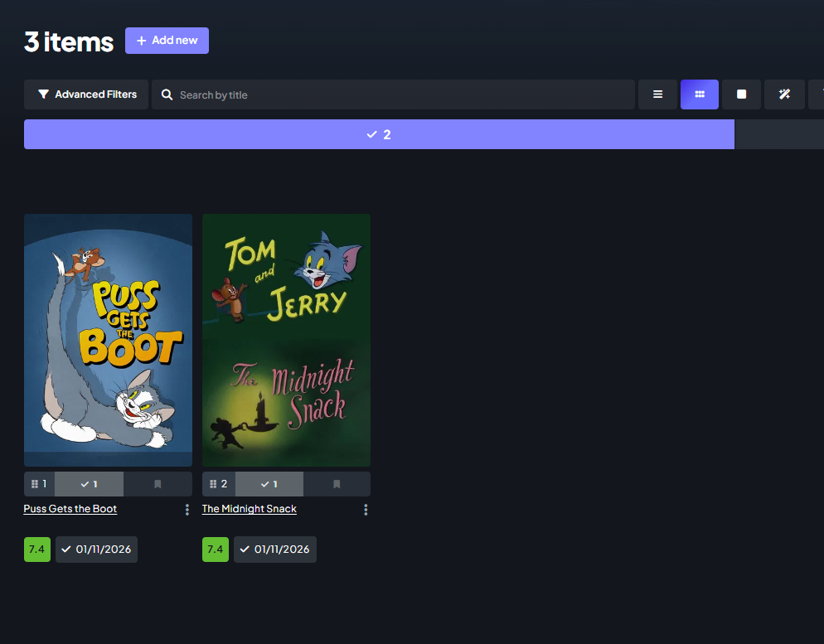The height and width of the screenshot is (644, 824).
Task: Switch to list view icon
Action: 657,94
